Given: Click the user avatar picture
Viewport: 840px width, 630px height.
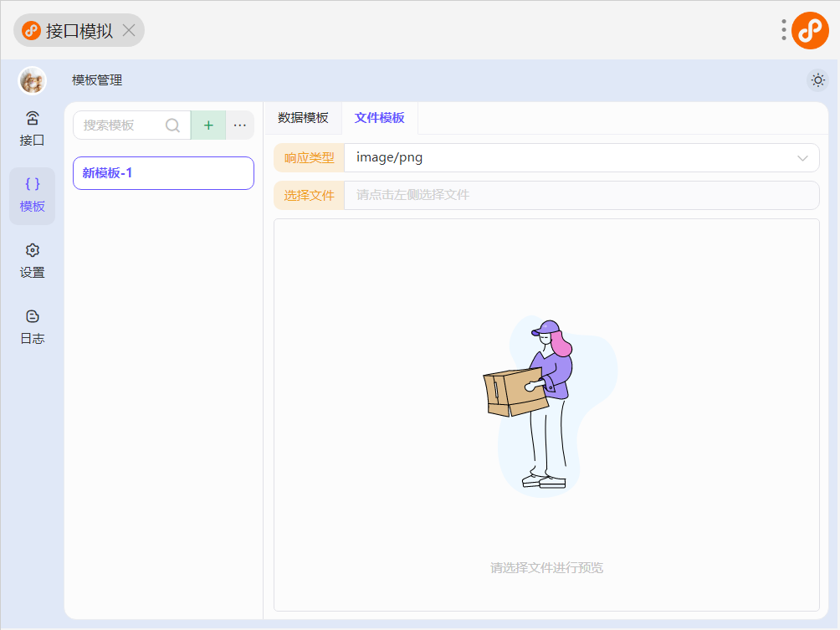Looking at the screenshot, I should (x=32, y=81).
